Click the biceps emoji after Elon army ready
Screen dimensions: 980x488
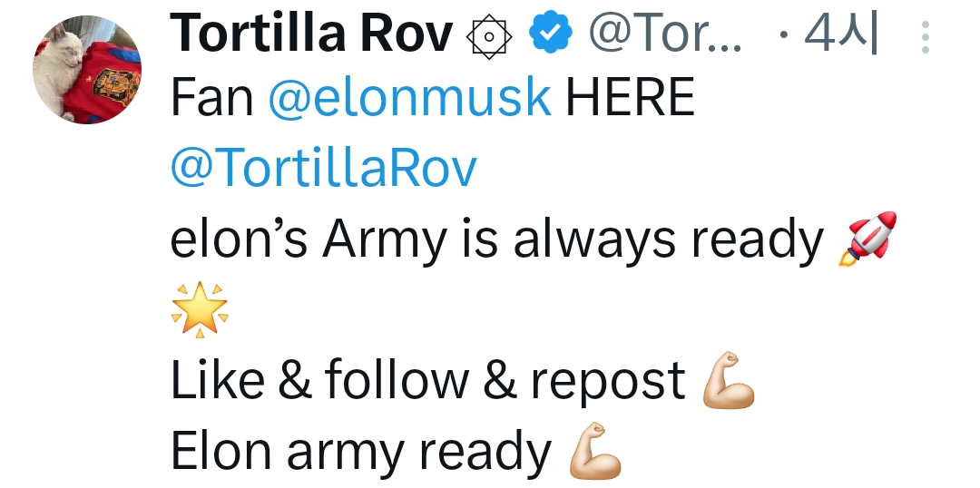pyautogui.click(x=594, y=452)
